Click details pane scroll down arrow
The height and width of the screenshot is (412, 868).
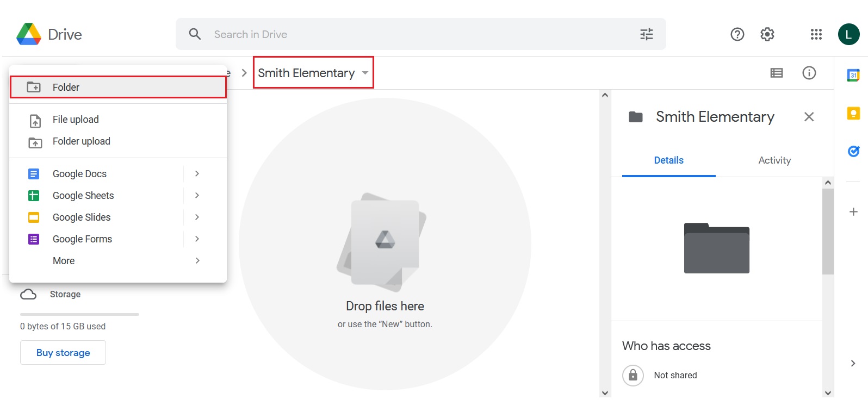tap(828, 392)
